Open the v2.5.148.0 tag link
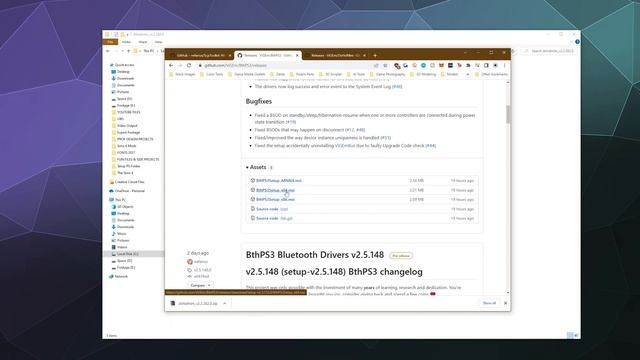This screenshot has height=360, width=640. (x=202, y=270)
